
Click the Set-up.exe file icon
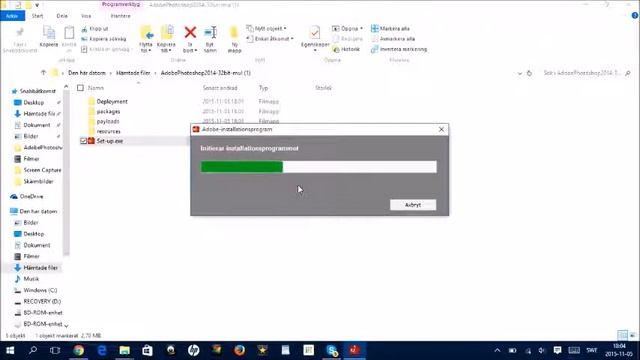(x=91, y=141)
